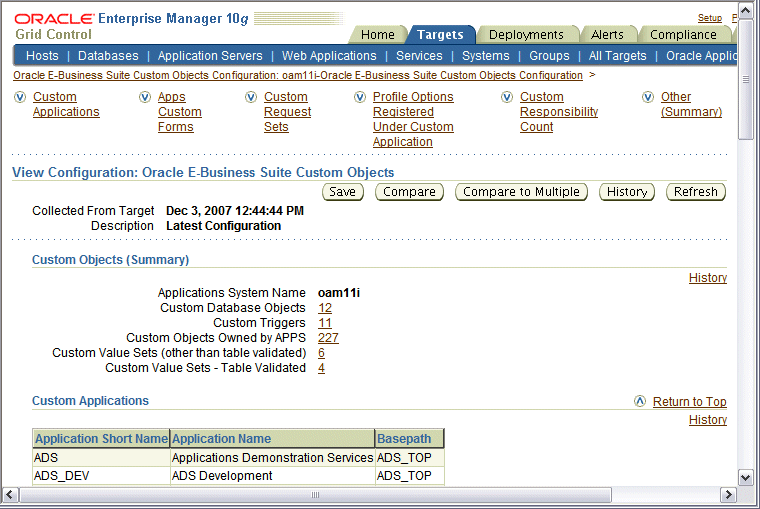Viewport: 760px width, 509px height.
Task: Select the Applications Demonstration Services cell
Action: tap(272, 458)
